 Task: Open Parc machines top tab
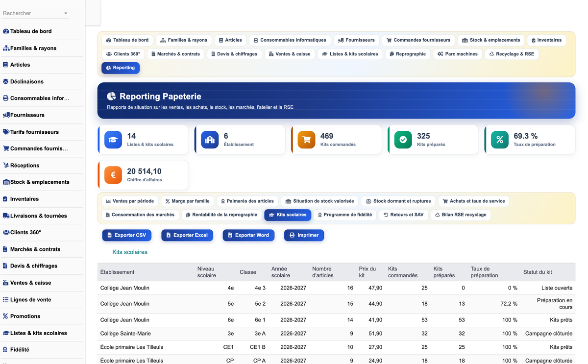point(458,54)
